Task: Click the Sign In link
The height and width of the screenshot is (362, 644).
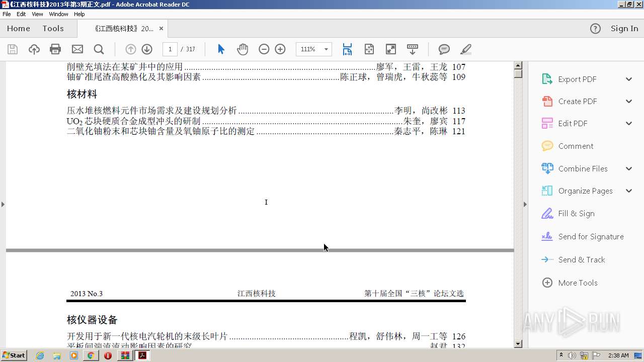Action: tap(624, 29)
